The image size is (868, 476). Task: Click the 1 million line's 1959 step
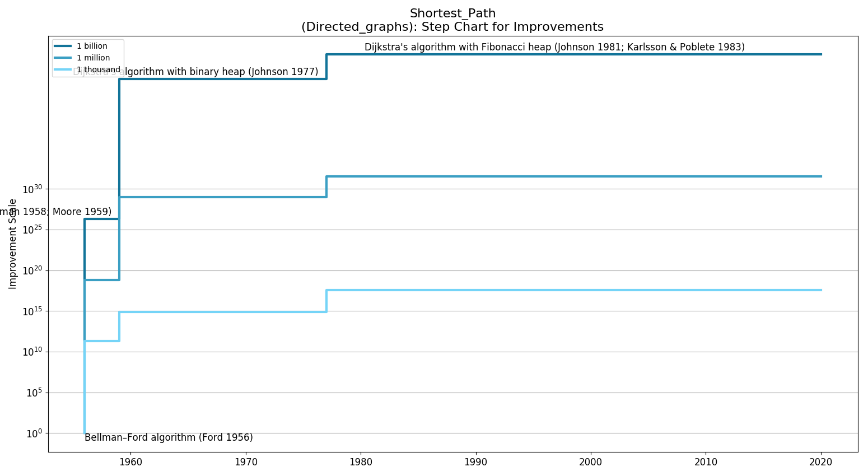[119, 239]
